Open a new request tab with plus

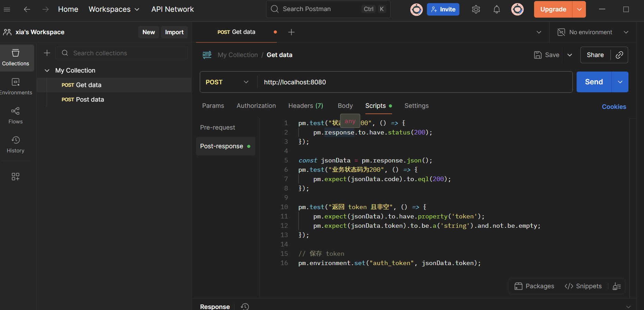(x=291, y=32)
